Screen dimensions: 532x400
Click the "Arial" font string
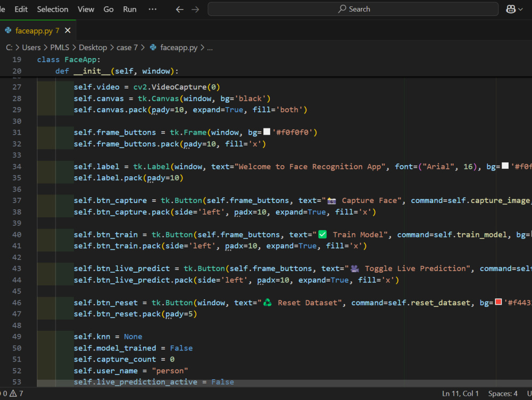click(438, 166)
